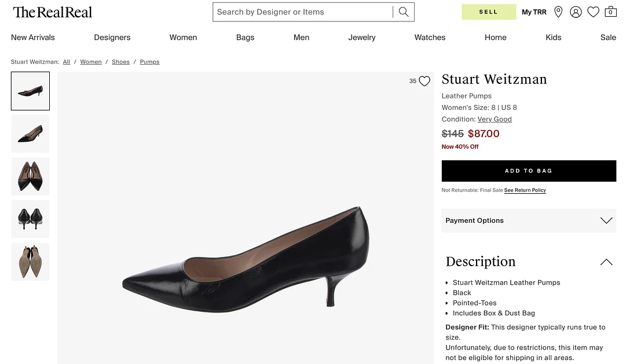
Task: Select the sole-view thumbnail
Action: (x=31, y=262)
